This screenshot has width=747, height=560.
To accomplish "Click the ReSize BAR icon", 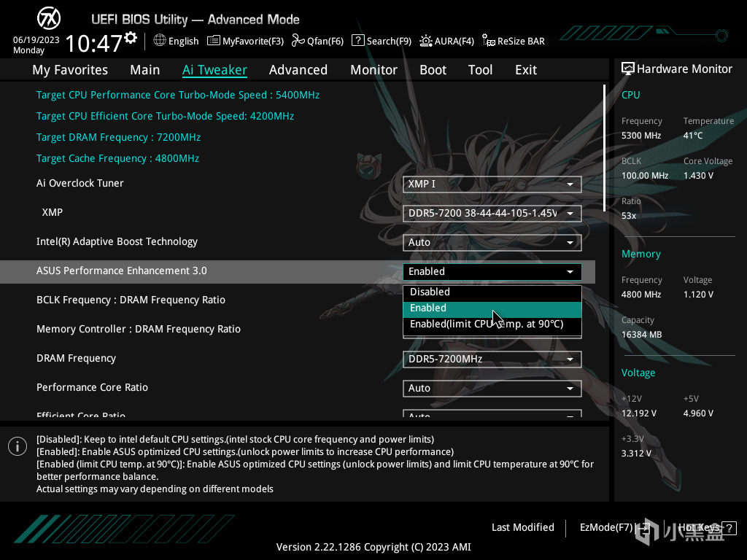I will (488, 41).
